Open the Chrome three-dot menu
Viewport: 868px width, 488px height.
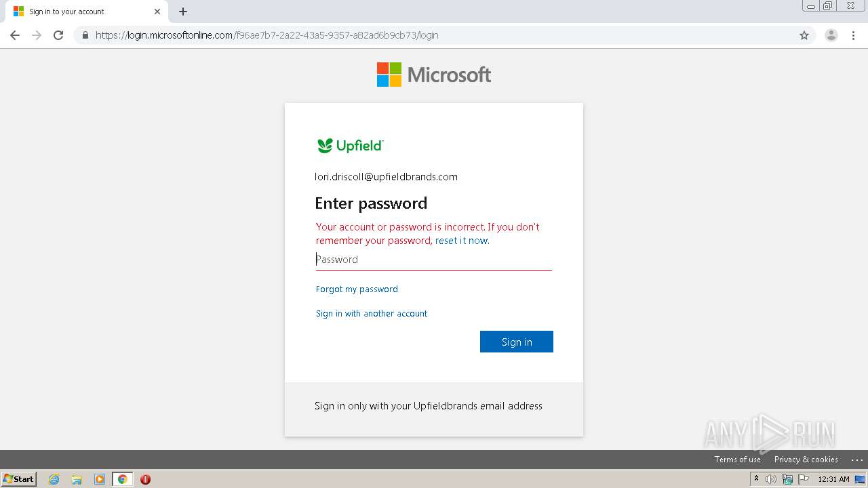[x=854, y=35]
